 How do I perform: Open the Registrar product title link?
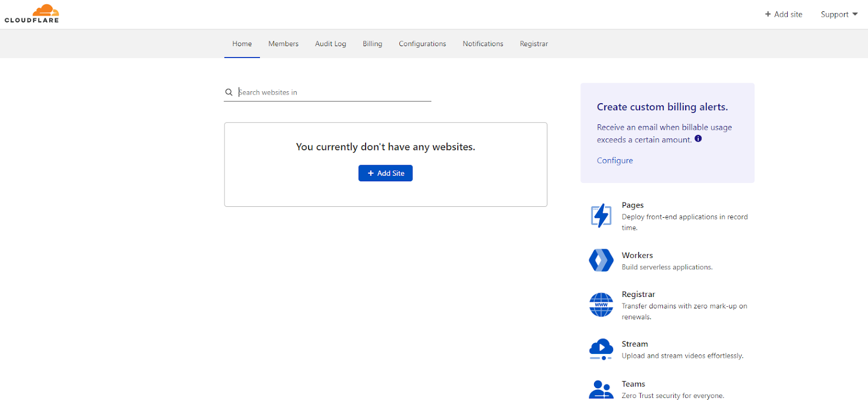click(638, 294)
